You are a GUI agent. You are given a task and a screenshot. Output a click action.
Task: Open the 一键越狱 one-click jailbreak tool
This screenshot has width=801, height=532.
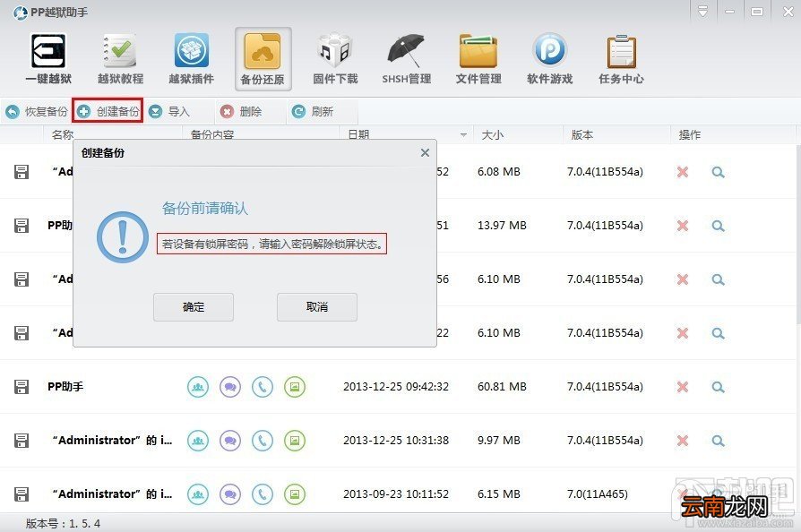point(48,59)
